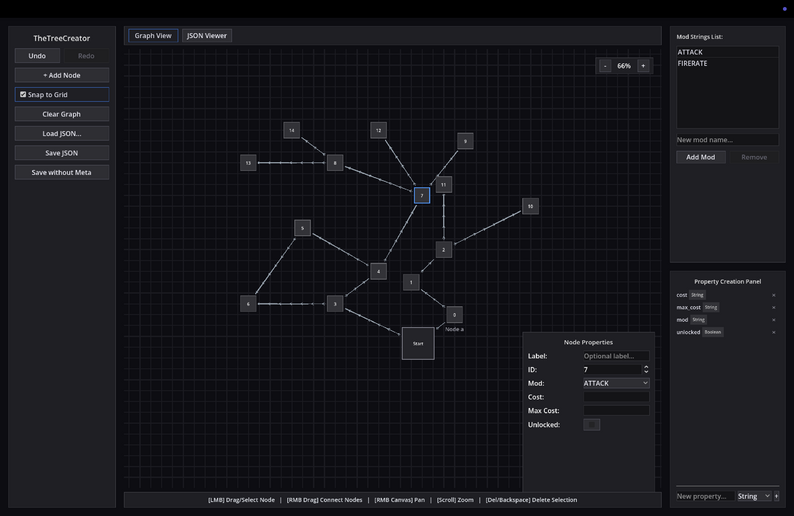
Task: Click the Boolean type tag beside unlocked
Action: point(712,332)
